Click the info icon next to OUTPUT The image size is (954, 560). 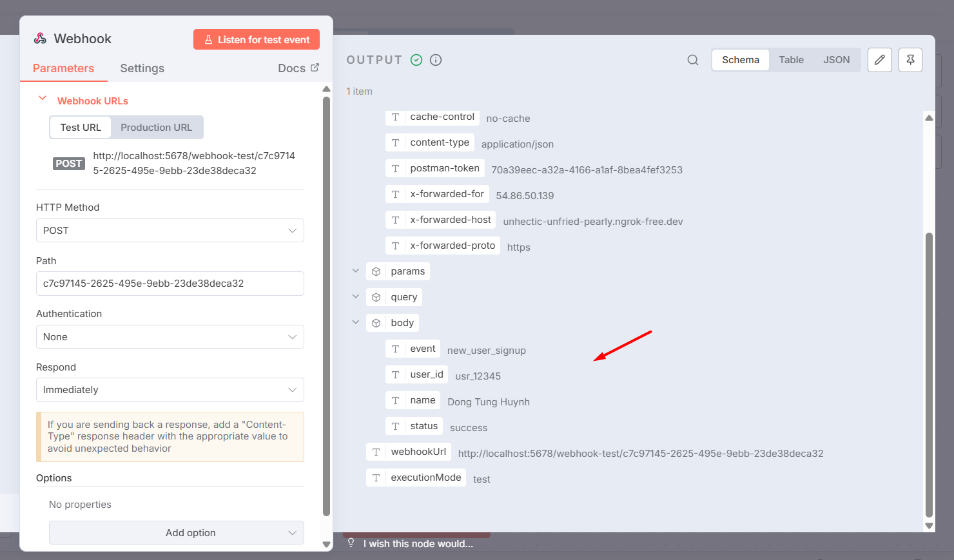(436, 60)
